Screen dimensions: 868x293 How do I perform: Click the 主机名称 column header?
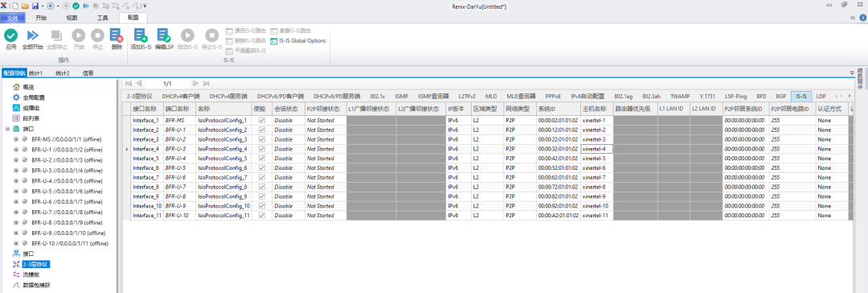(596, 109)
